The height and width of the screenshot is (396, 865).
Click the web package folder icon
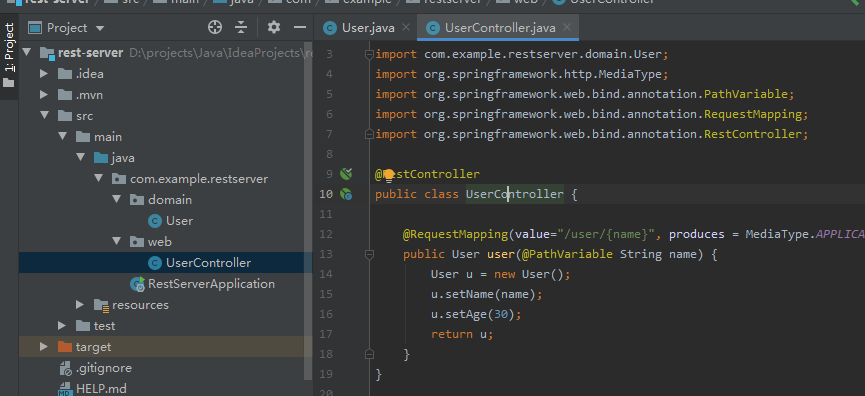pyautogui.click(x=136, y=242)
